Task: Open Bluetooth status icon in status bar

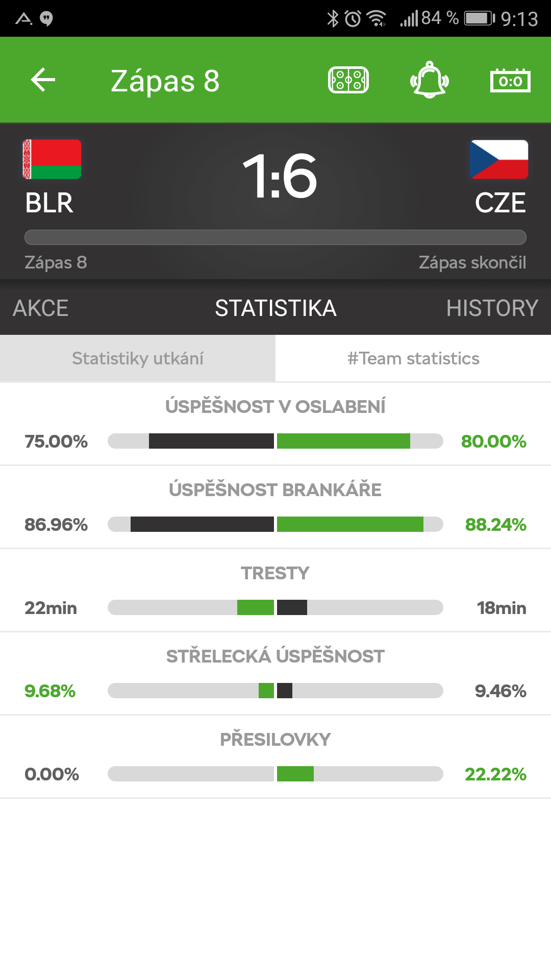Action: tap(333, 19)
